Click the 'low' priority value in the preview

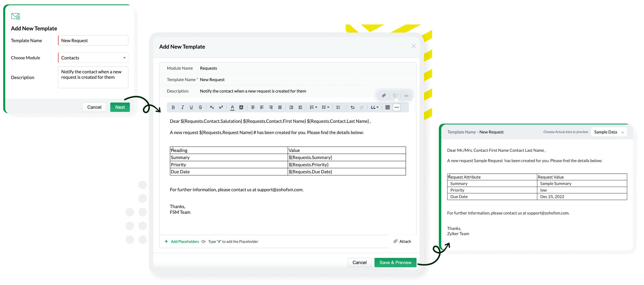pos(582,190)
